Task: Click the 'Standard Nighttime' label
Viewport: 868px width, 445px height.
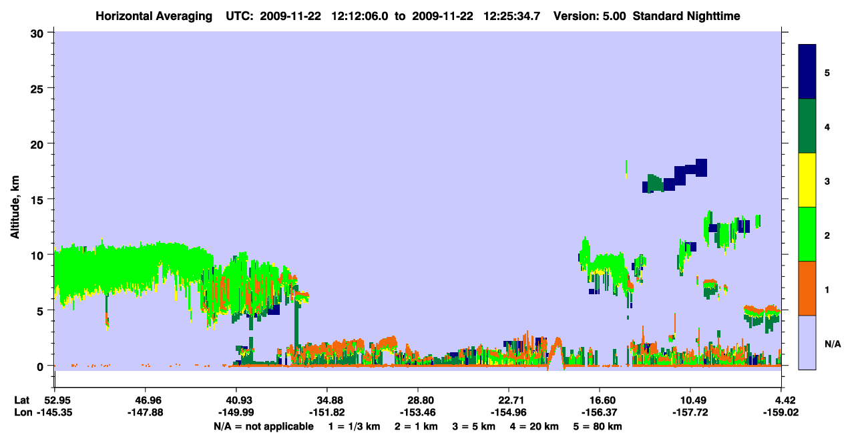Action: [x=685, y=15]
